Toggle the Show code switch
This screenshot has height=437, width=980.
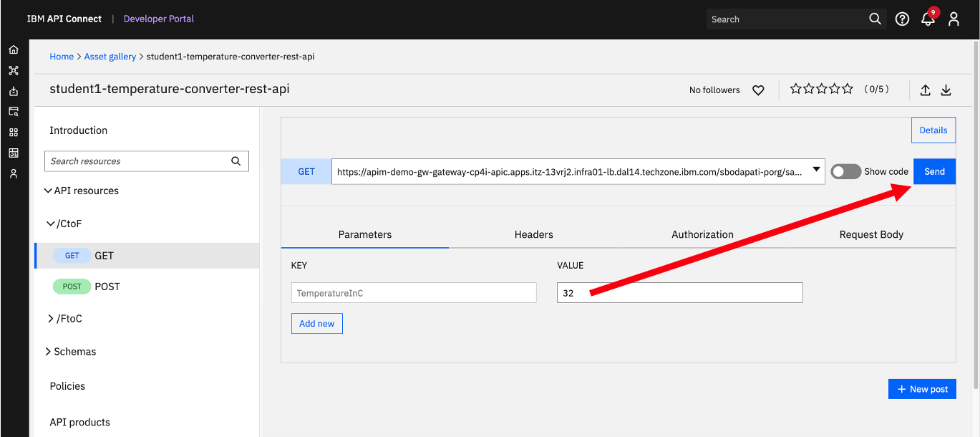(x=845, y=171)
